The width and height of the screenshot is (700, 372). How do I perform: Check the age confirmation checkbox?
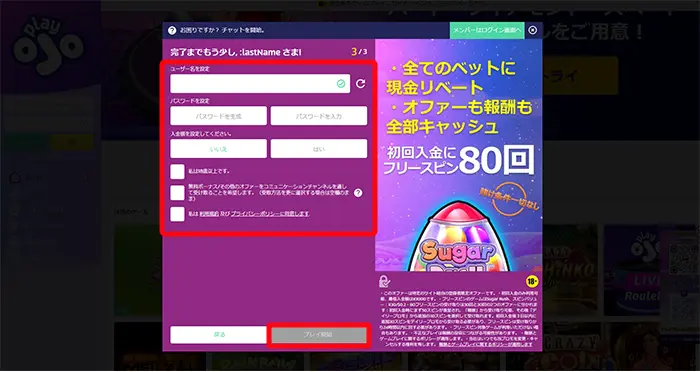pos(177,171)
